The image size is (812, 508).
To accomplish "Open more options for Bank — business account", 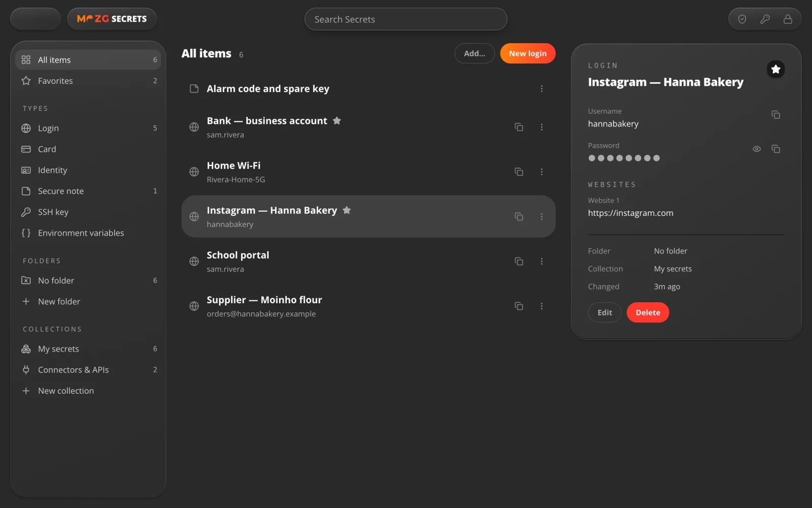I will [x=542, y=127].
